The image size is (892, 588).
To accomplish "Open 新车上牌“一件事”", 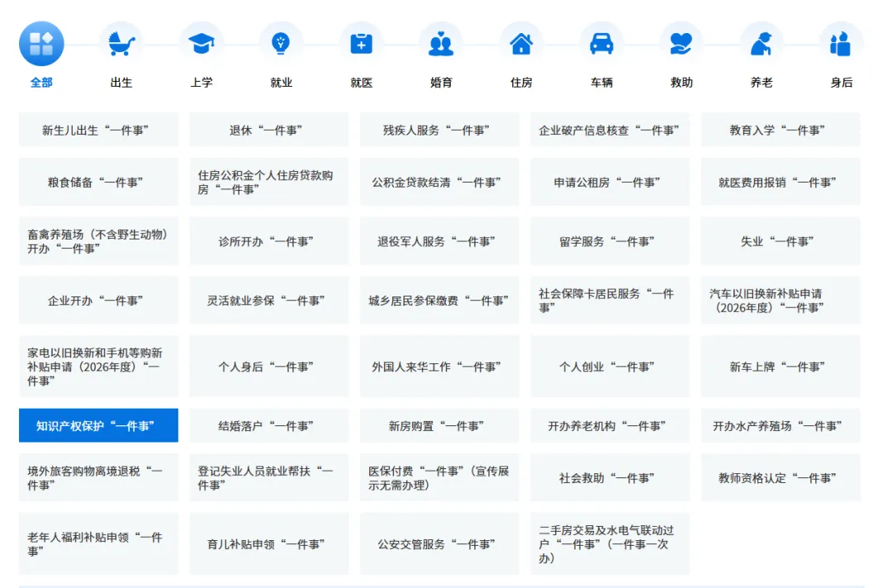I will point(780,366).
